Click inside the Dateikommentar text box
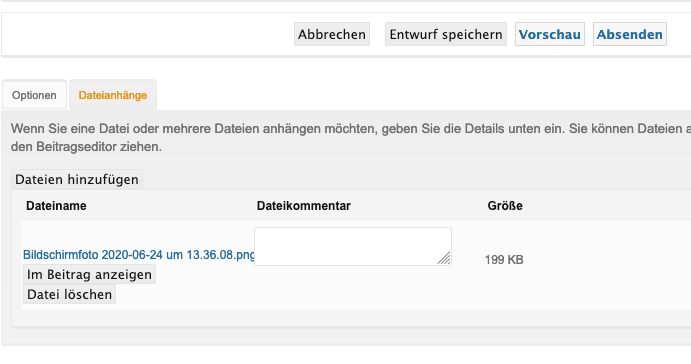Image resolution: width=691 pixels, height=364 pixels. click(x=353, y=246)
